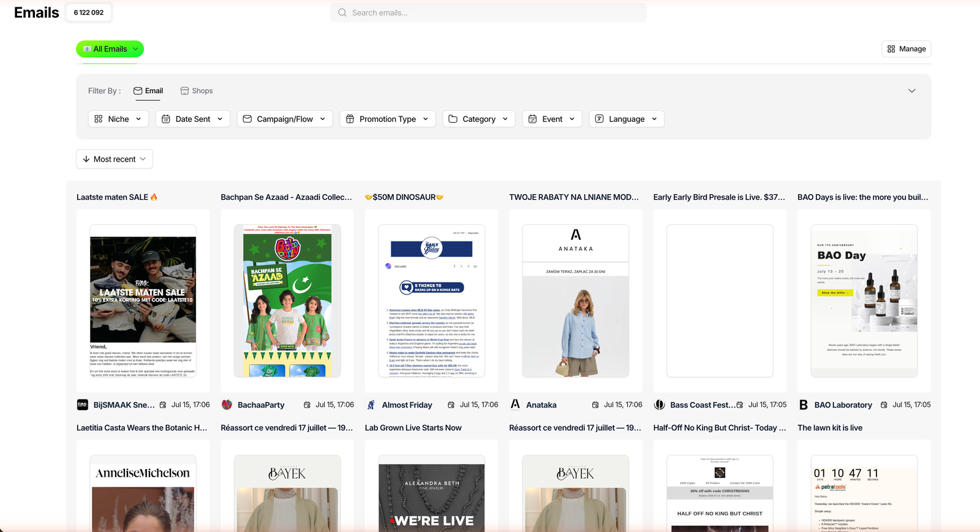This screenshot has width=980, height=532.
Task: Open the Anataka linen model email thumbnail
Action: (x=576, y=301)
